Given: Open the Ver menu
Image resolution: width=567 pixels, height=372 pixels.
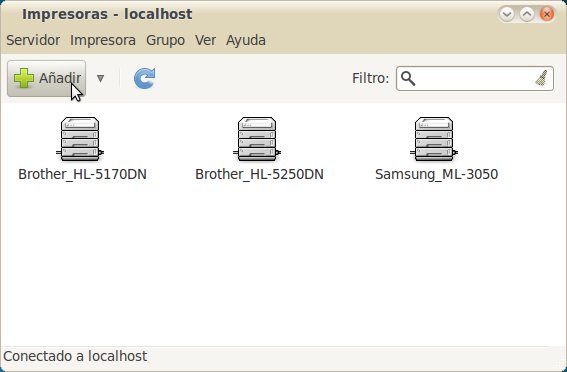Looking at the screenshot, I should pos(205,40).
